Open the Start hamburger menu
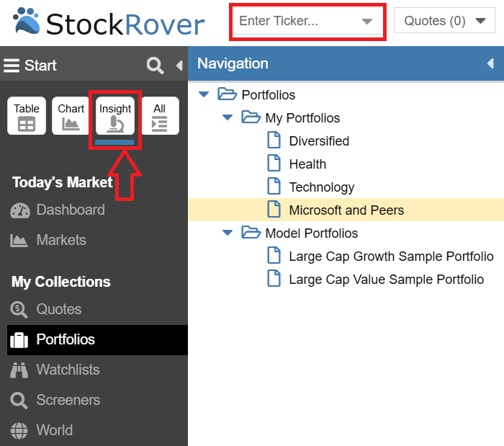Viewport: 504px width, 446px height. pyautogui.click(x=12, y=66)
